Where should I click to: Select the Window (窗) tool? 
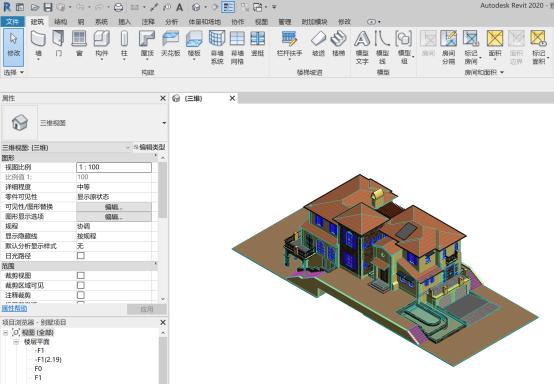tap(79, 44)
